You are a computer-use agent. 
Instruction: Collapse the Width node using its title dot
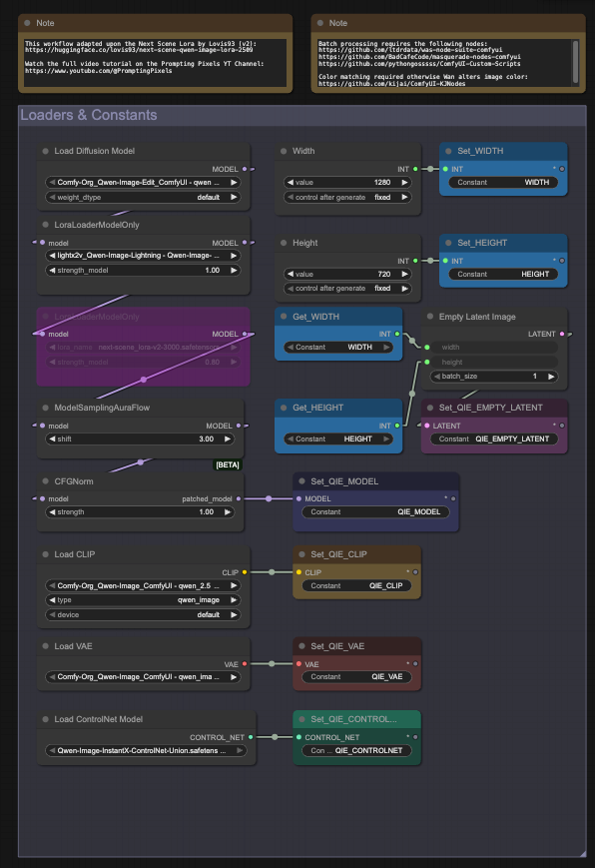284,151
